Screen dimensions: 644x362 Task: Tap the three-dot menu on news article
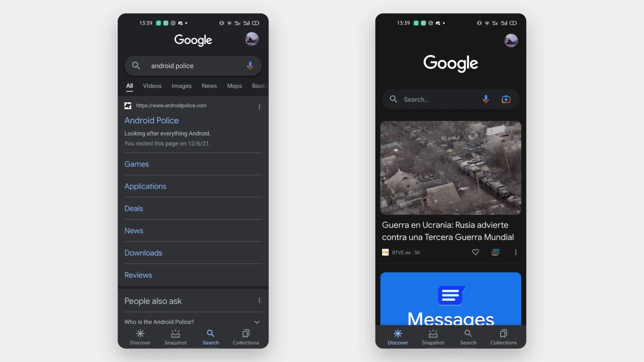point(516,252)
